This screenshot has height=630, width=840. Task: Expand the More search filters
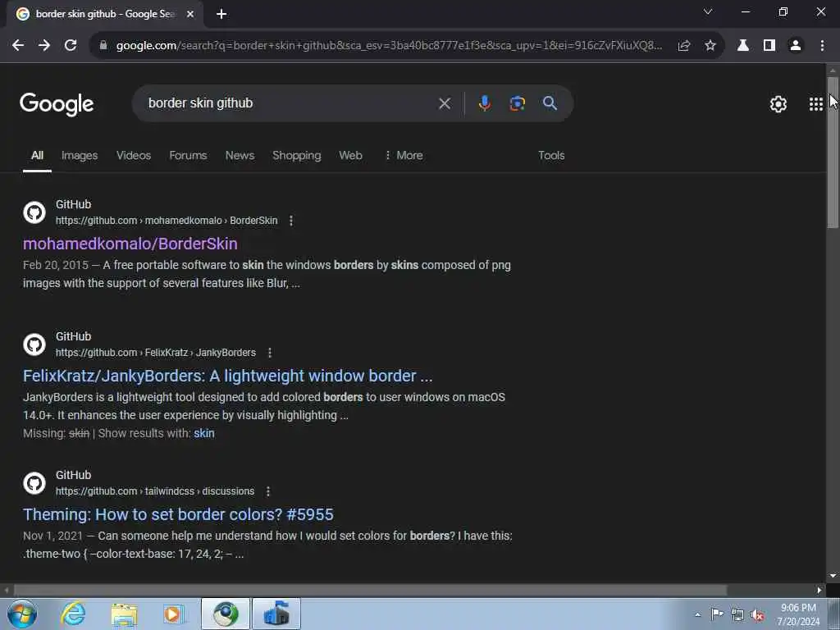[x=404, y=155]
